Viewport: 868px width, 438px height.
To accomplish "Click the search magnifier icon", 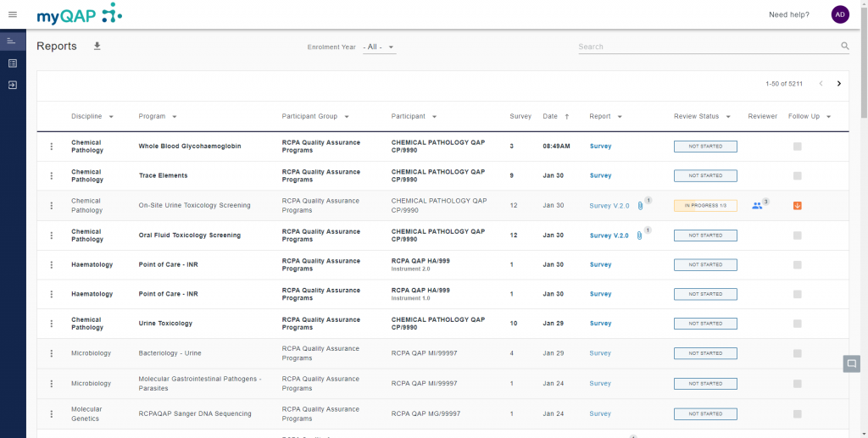I will tap(845, 46).
